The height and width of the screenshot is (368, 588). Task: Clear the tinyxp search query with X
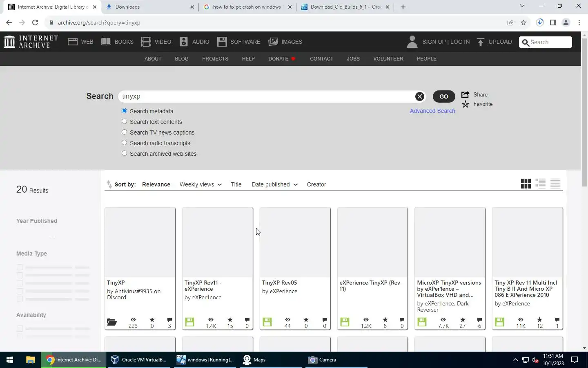(419, 96)
